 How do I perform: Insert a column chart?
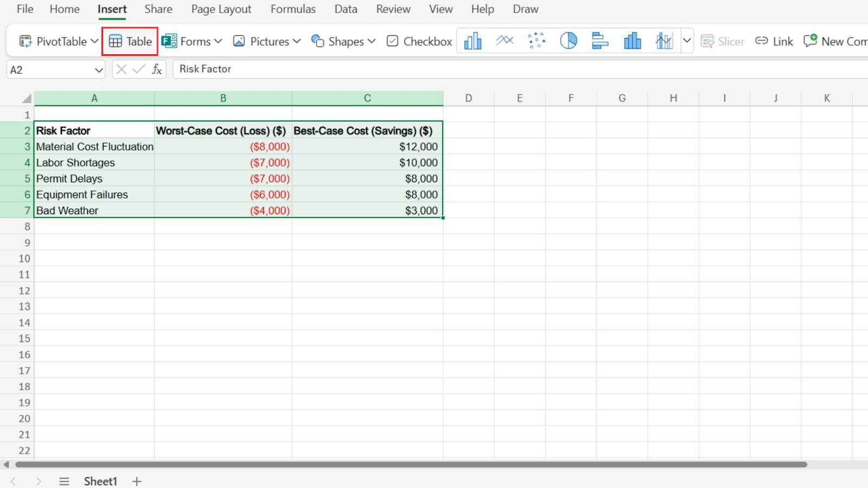click(473, 41)
